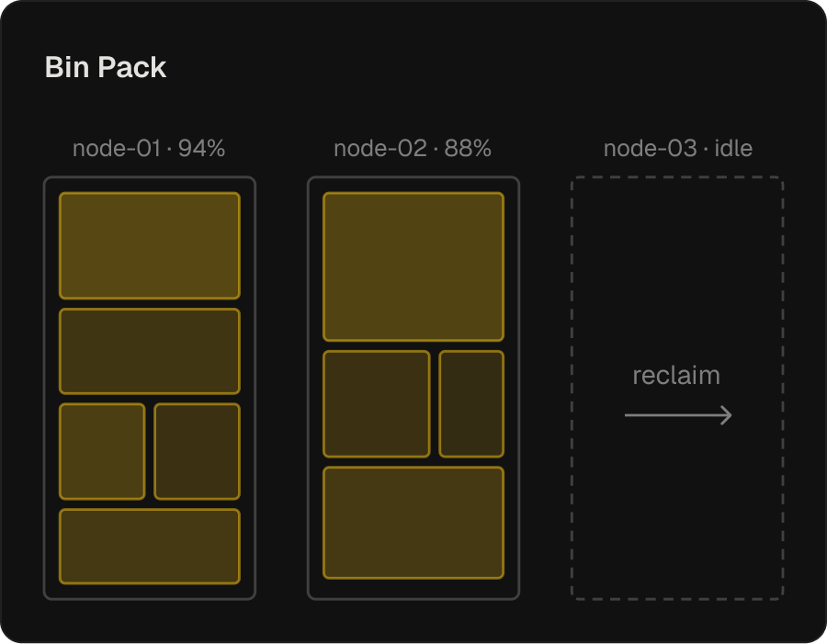Click the node-02 container border
The height and width of the screenshot is (644, 827).
point(308,389)
